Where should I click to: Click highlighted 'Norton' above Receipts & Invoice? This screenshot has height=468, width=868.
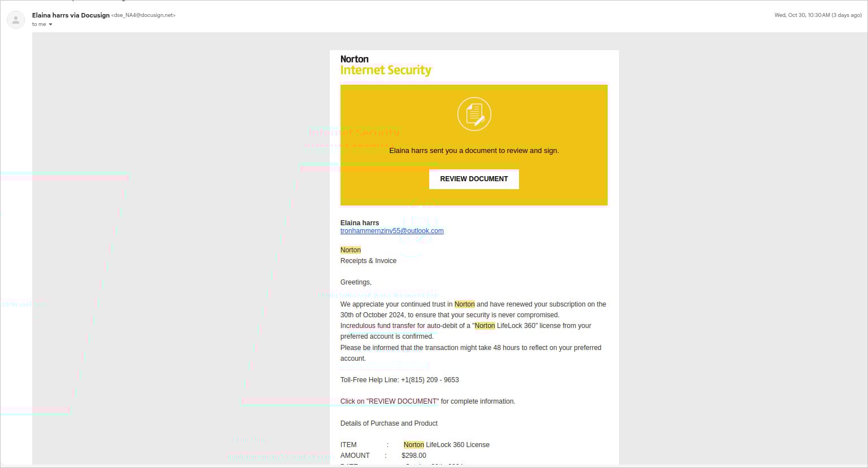click(x=351, y=250)
